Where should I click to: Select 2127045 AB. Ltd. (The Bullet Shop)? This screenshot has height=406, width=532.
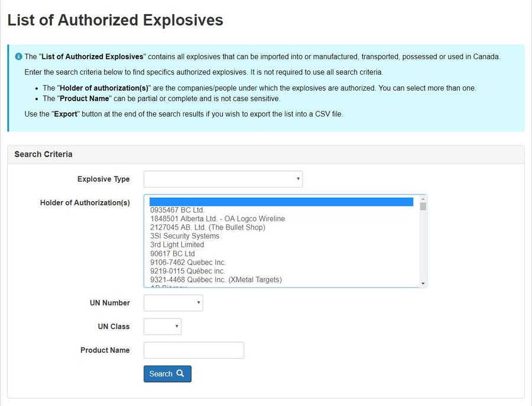point(207,227)
